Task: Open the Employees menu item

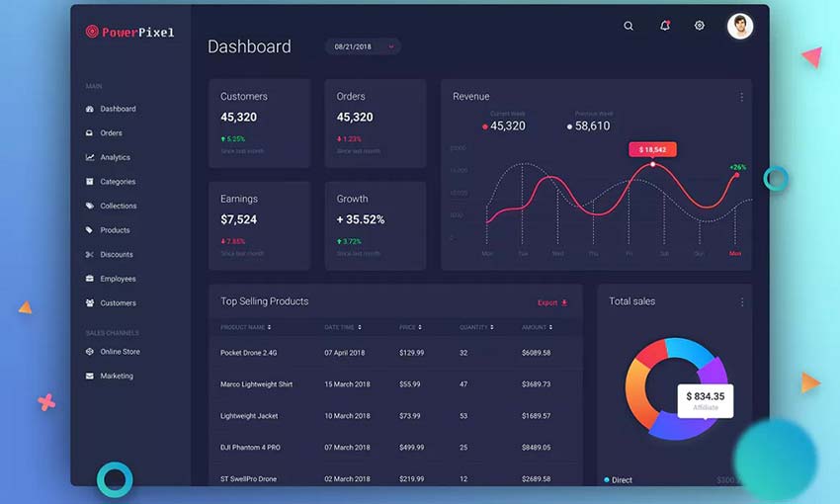Action: click(x=118, y=279)
